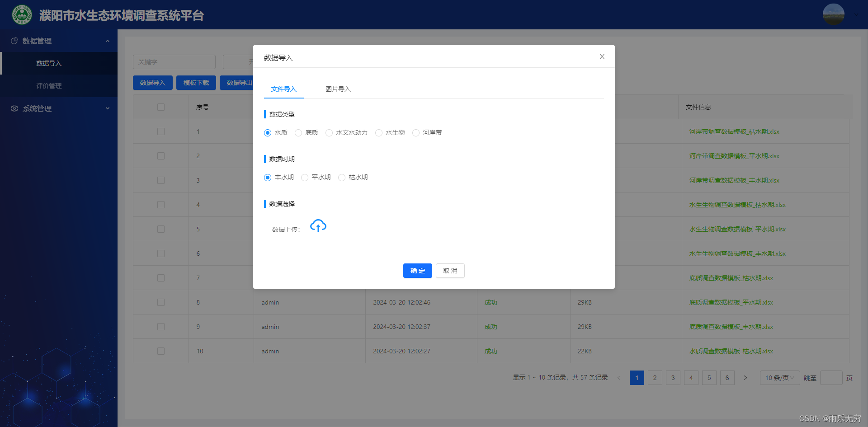868x427 pixels.
Task: Click the 取消 button
Action: [450, 271]
